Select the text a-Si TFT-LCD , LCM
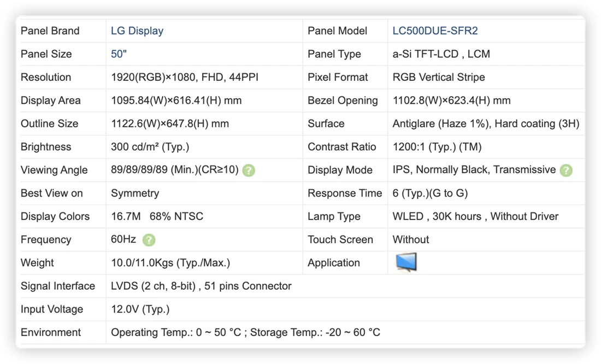Viewport: 601px width, 364px height. click(x=441, y=54)
